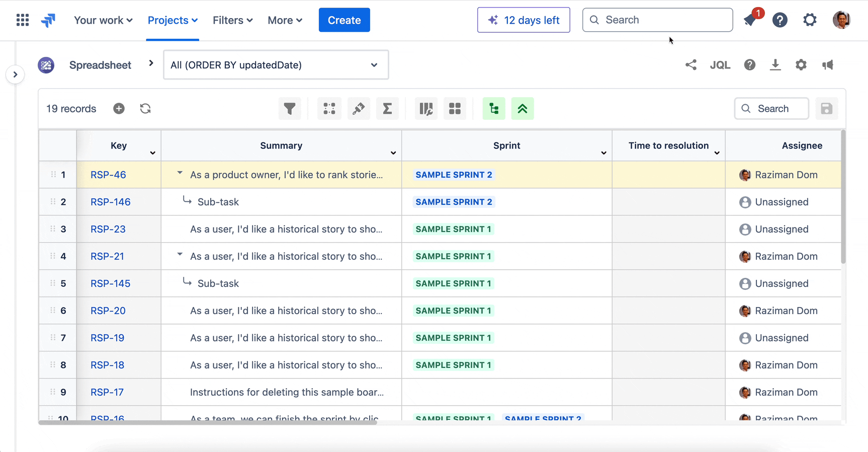868x452 pixels.
Task: Open the group-by icon in toolbar
Action: 329,109
